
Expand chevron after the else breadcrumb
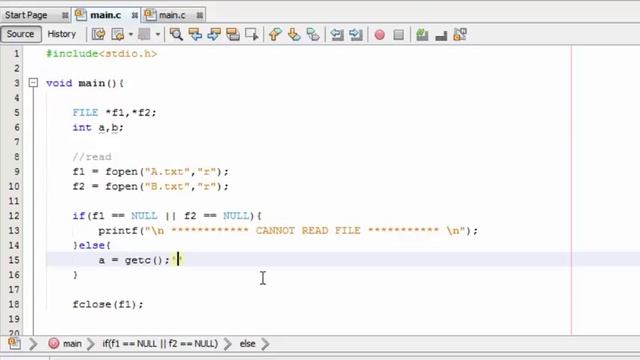(265, 344)
